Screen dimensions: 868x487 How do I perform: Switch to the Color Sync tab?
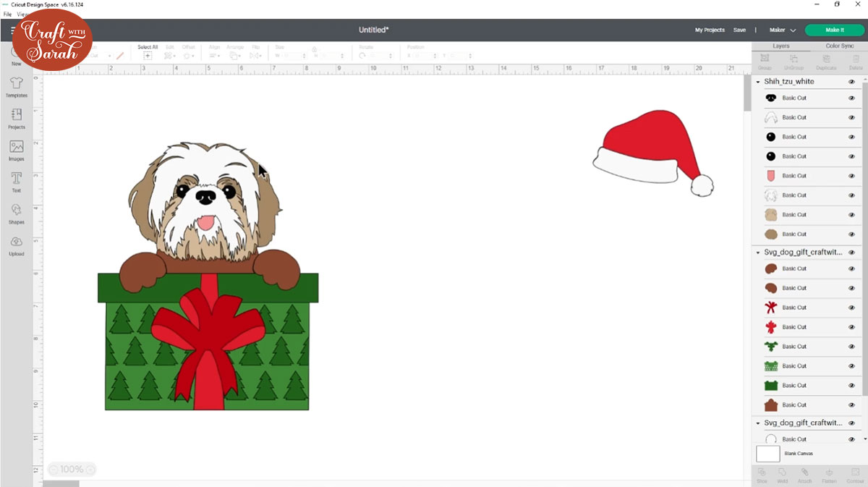click(x=840, y=46)
